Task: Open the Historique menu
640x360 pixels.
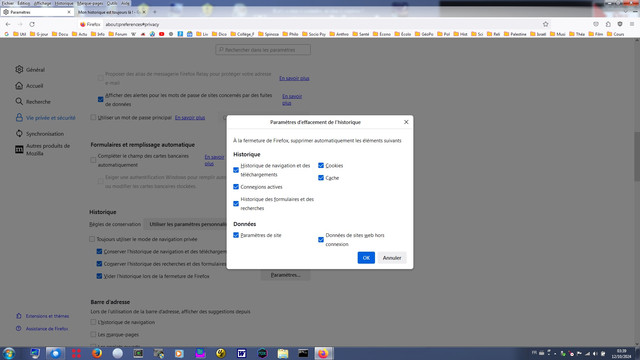Action: [64, 3]
